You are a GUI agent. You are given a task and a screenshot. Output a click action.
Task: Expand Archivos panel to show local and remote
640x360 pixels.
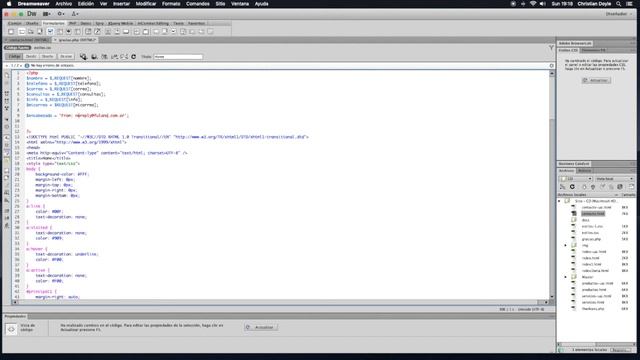coord(631,187)
